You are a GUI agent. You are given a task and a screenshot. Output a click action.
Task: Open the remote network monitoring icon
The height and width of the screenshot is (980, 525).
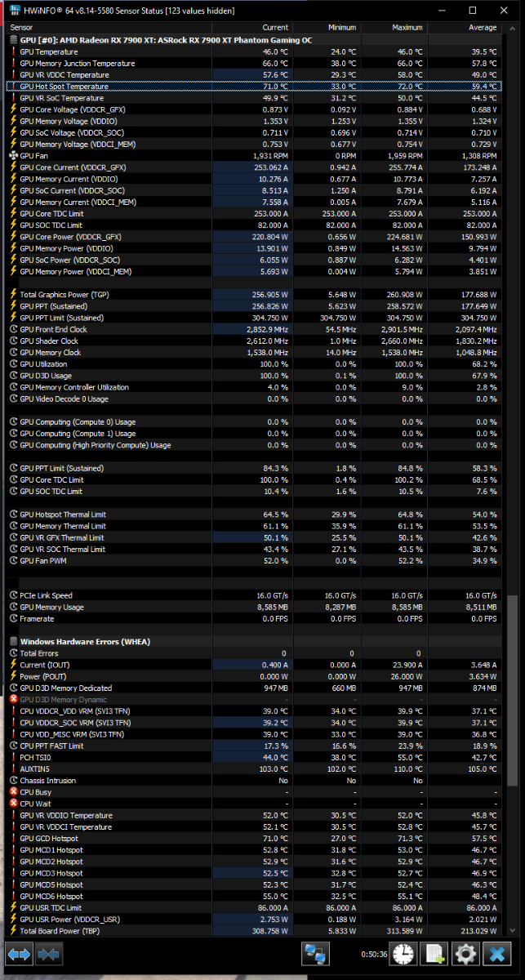coord(314,953)
